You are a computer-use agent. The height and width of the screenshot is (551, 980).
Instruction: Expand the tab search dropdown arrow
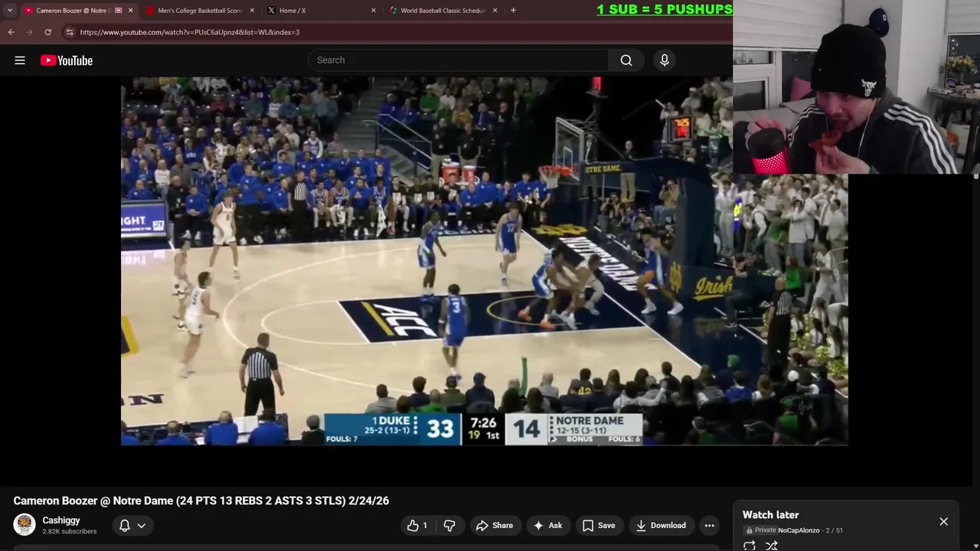[x=10, y=11]
